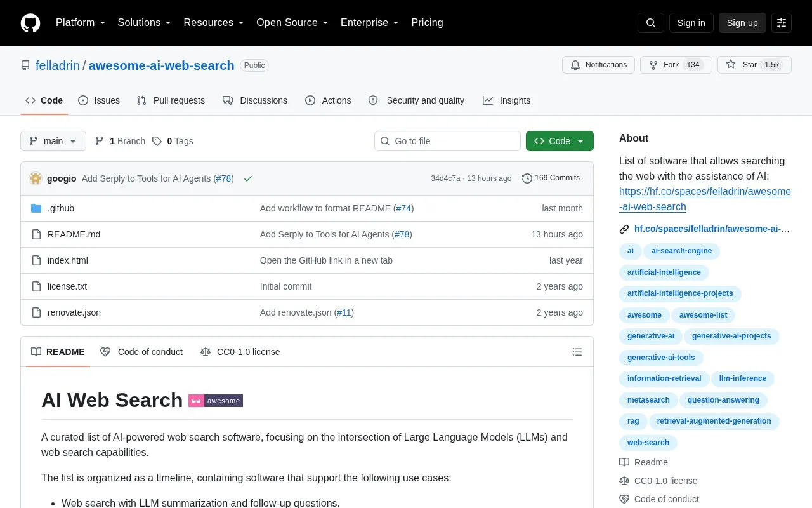Expand the Enterprise menu
The height and width of the screenshot is (508, 812).
coord(370,23)
